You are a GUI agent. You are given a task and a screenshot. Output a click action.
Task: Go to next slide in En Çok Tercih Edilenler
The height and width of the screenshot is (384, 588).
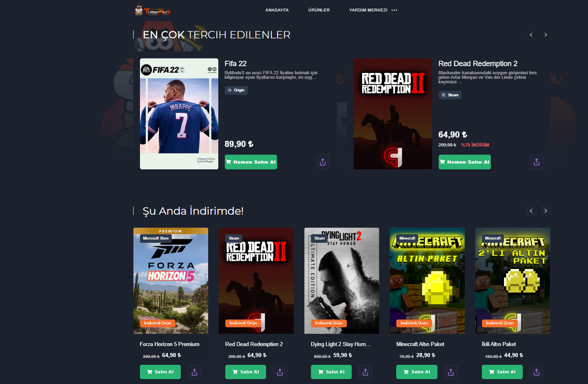546,35
